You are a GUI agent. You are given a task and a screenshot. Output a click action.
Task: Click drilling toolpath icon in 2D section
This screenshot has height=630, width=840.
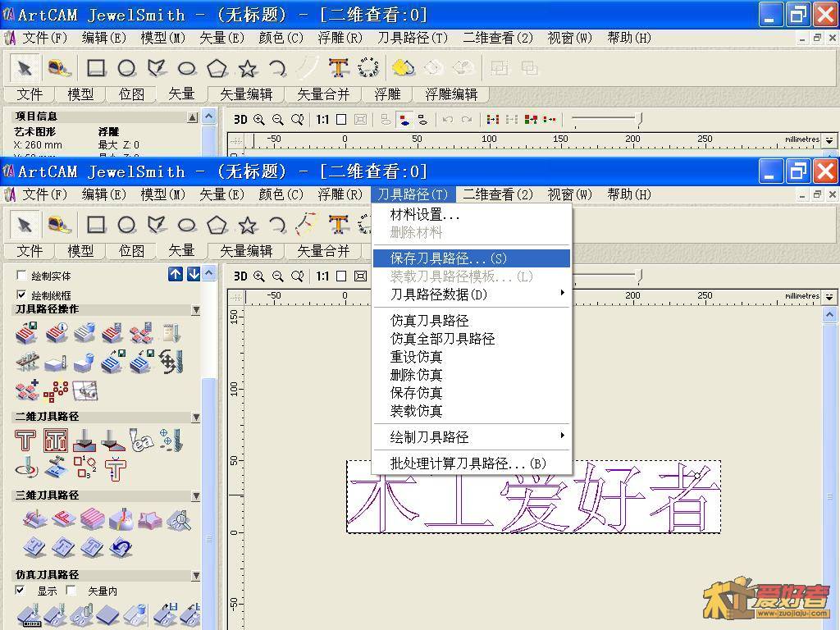(x=171, y=440)
